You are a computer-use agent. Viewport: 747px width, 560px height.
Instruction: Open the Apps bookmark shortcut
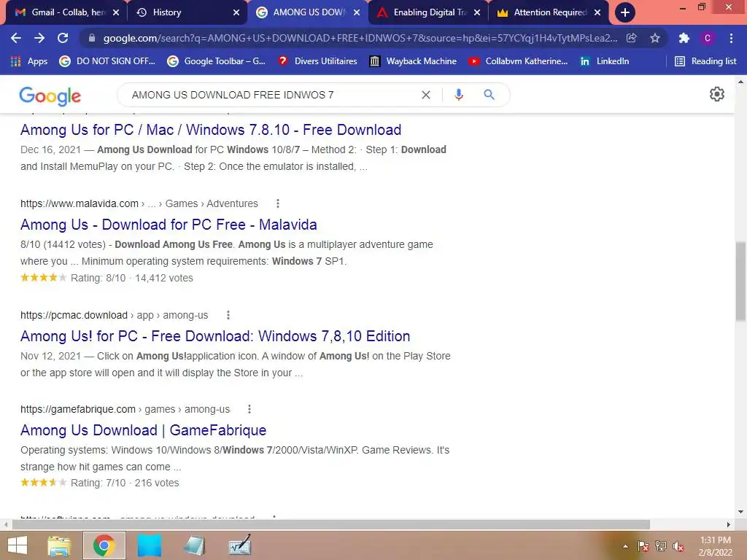[x=29, y=61]
